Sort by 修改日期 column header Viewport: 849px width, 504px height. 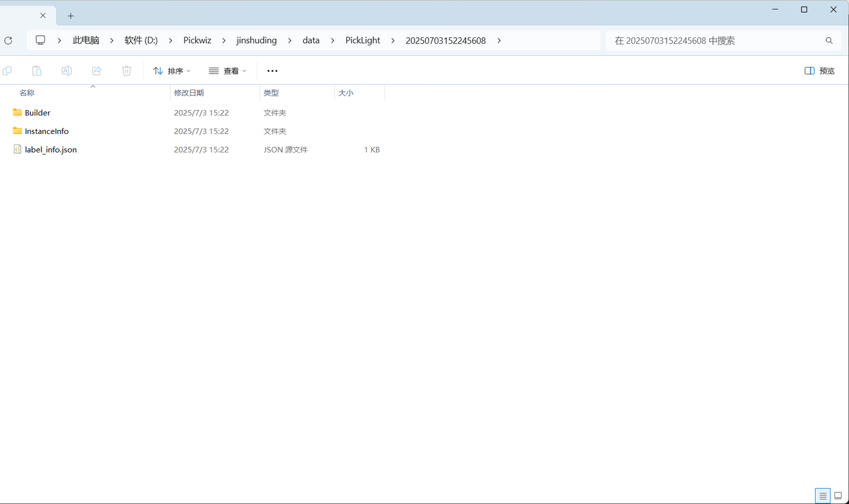coord(189,93)
